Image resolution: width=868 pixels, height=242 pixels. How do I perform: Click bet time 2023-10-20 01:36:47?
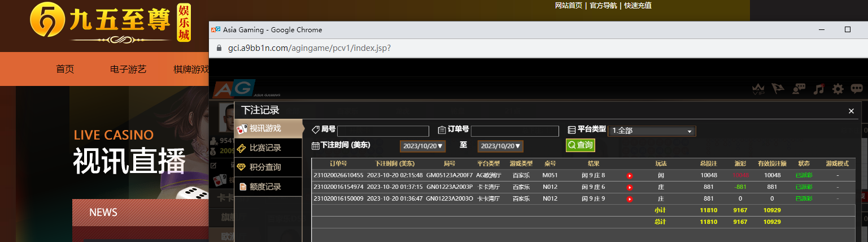[x=395, y=199]
